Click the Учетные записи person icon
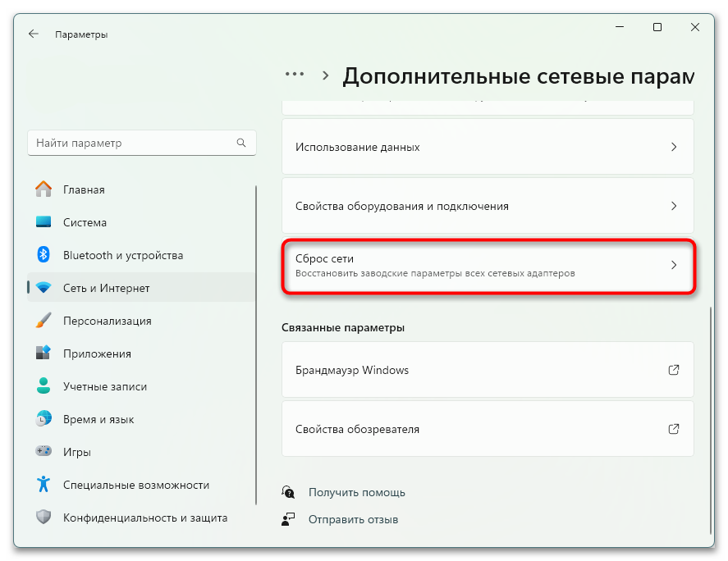 coord(43,385)
